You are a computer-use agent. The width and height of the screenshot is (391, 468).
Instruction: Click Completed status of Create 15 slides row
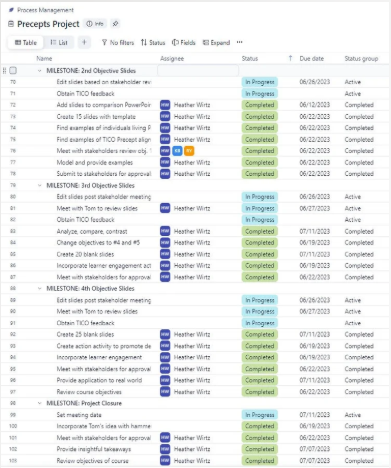(260, 117)
